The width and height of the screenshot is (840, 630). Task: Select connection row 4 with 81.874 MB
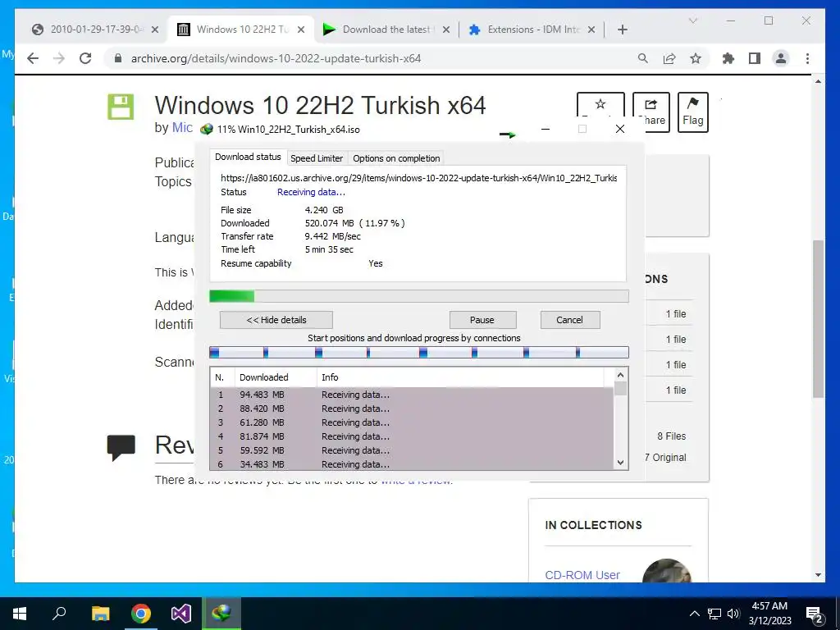pos(412,436)
